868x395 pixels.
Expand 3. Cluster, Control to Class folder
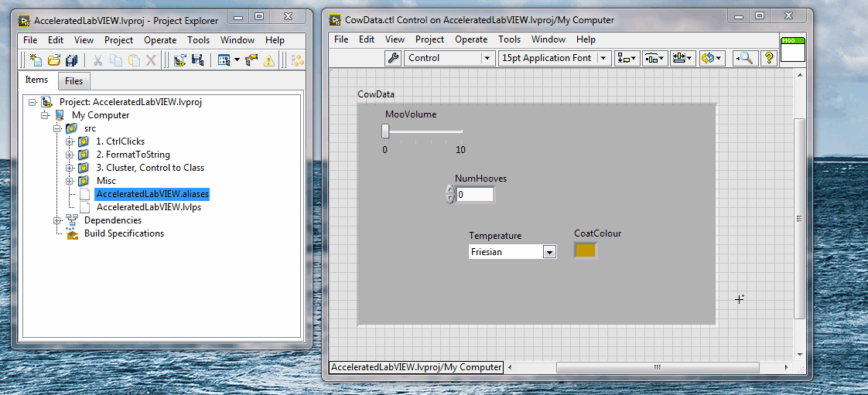[x=70, y=168]
